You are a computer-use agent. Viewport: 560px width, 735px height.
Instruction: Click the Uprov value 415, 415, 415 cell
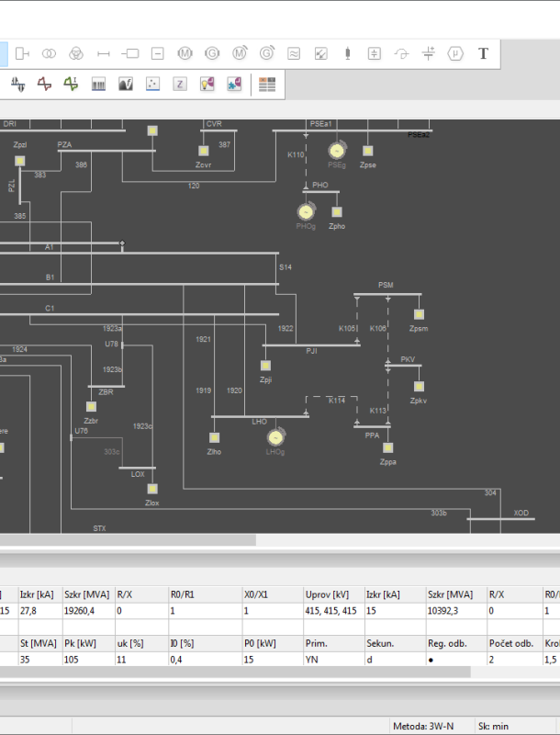coord(334,611)
